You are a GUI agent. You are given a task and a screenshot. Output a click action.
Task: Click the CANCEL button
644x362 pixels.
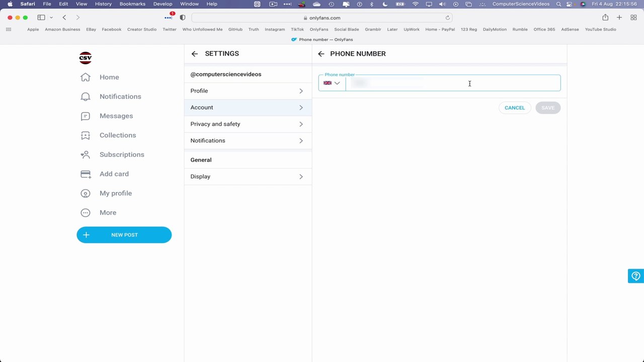pos(515,108)
